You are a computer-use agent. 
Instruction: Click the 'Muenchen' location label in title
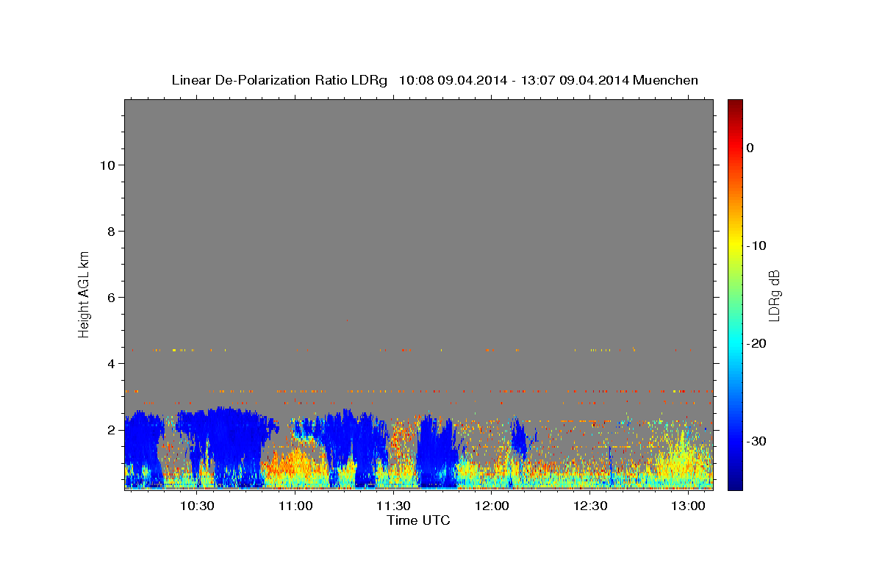(x=666, y=80)
